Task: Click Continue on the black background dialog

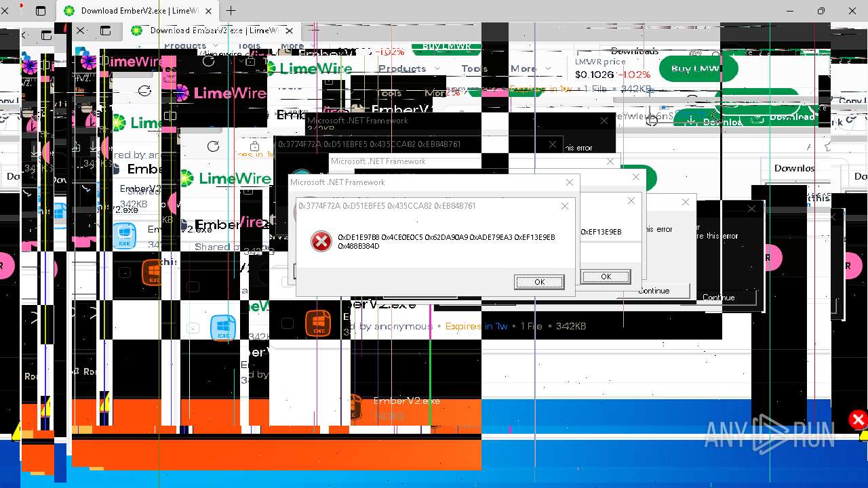Action: point(719,298)
